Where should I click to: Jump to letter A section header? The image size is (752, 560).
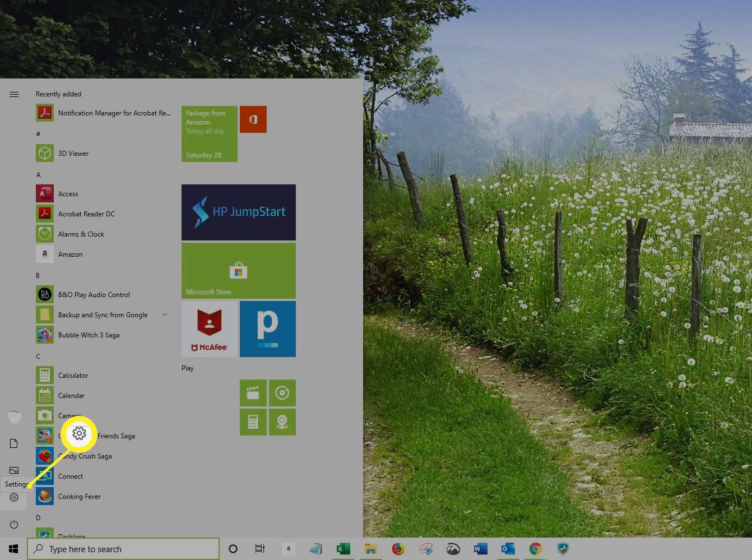(38, 175)
